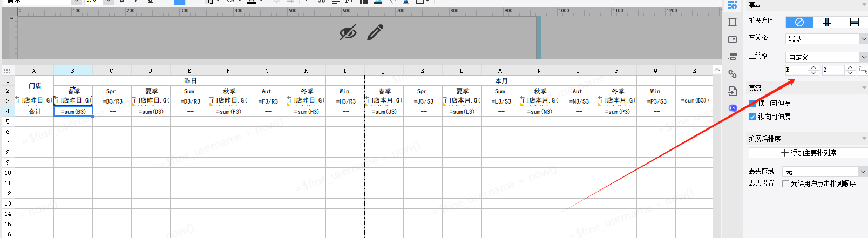The height and width of the screenshot is (238, 868).
Task: Toggle the 纵向可伸展 checkbox
Action: pyautogui.click(x=752, y=117)
